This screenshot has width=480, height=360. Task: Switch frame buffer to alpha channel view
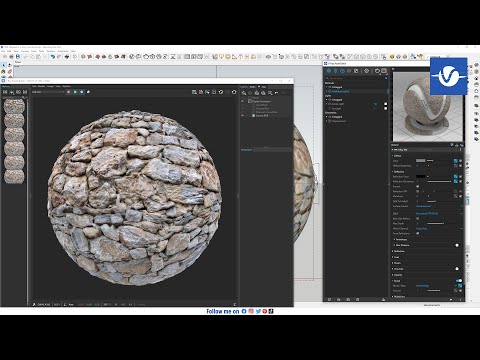[88, 92]
